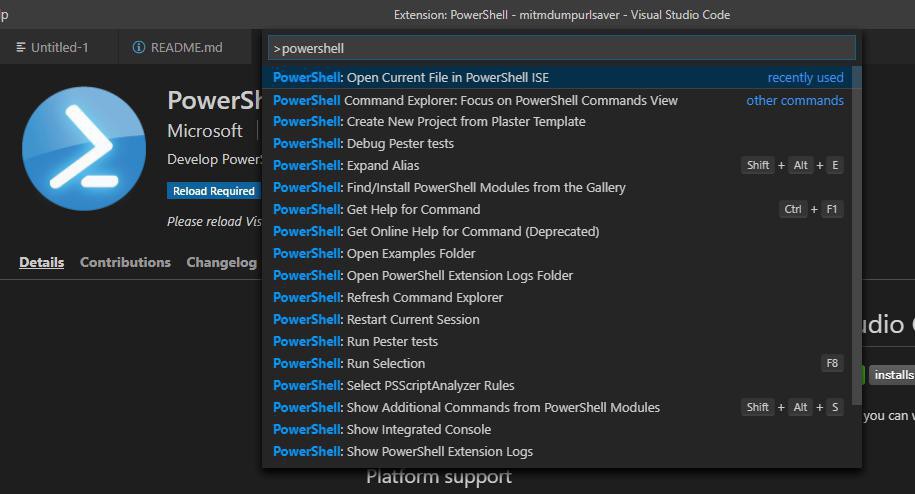Click the 'Please reload Vis' notice text
Viewport: 915px width, 494px height.
point(215,222)
